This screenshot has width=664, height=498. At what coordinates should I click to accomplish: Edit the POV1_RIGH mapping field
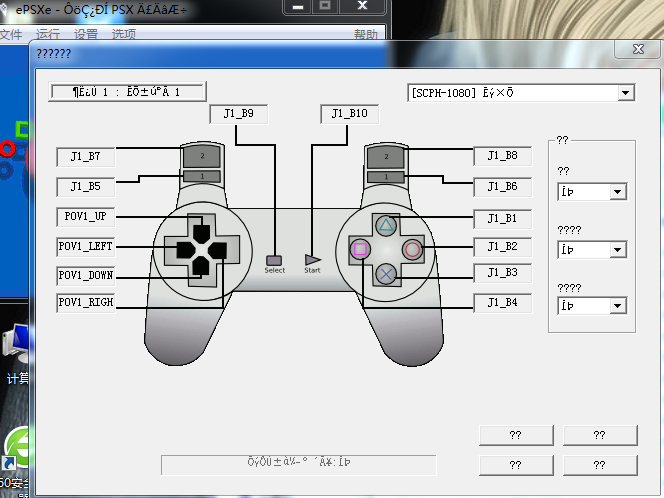tap(86, 302)
